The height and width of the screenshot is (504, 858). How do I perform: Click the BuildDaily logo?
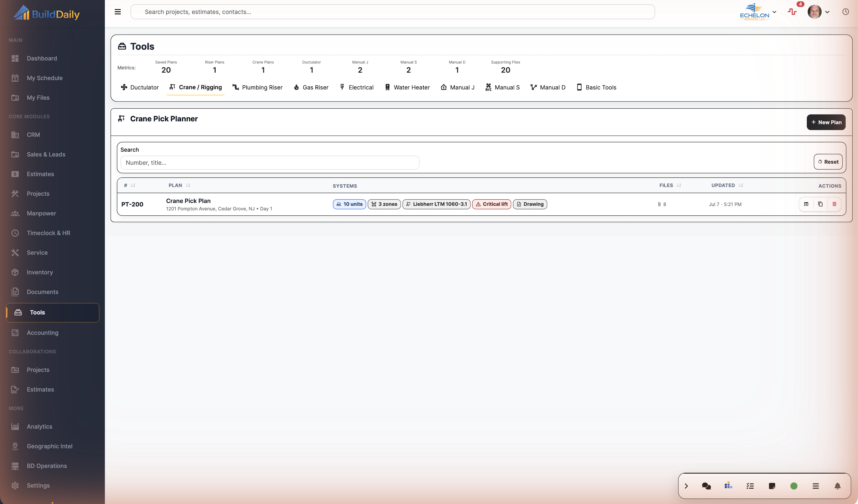[x=46, y=13]
